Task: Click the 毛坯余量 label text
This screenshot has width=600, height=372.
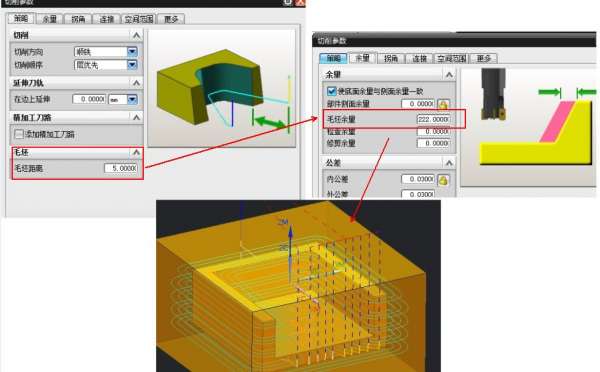Action: [x=341, y=119]
